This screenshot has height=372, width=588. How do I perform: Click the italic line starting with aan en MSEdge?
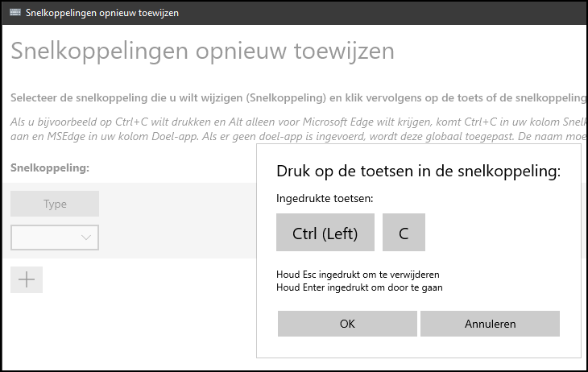pos(299,136)
